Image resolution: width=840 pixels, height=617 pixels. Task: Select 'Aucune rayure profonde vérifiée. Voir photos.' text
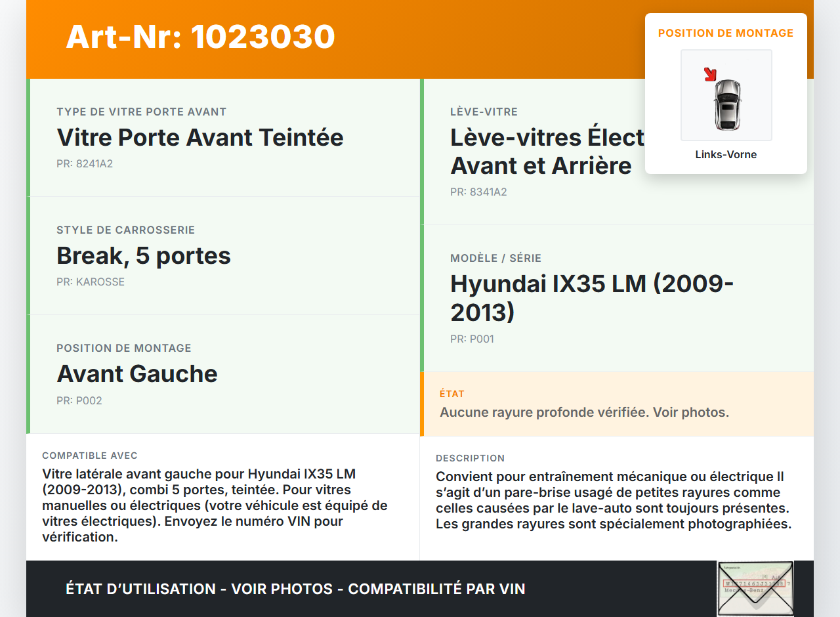pyautogui.click(x=585, y=413)
